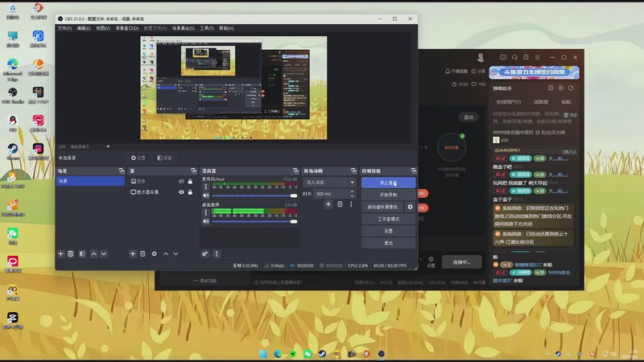Click 连接中... button in streaming app
Screen dimensions: 644x362
pos(461,262)
